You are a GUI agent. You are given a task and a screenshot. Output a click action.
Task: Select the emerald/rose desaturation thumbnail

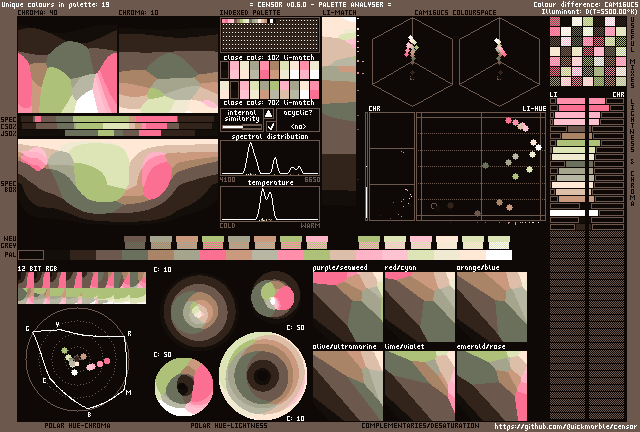click(x=491, y=385)
